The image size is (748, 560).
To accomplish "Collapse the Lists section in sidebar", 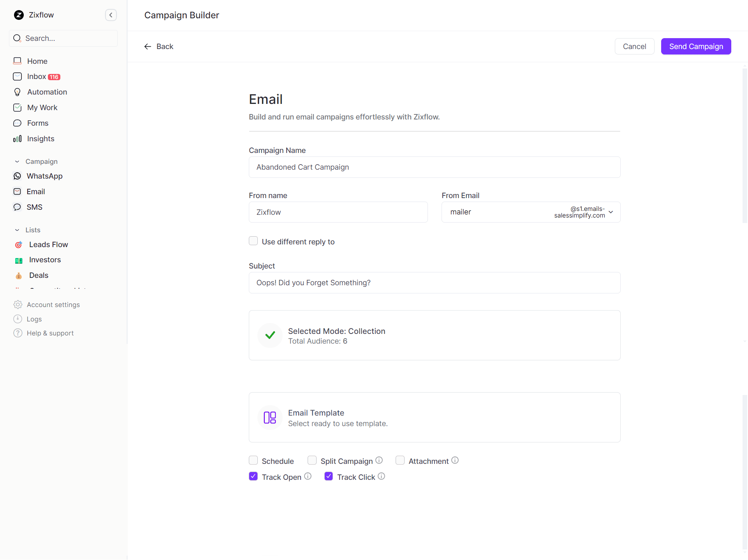I will pyautogui.click(x=17, y=230).
